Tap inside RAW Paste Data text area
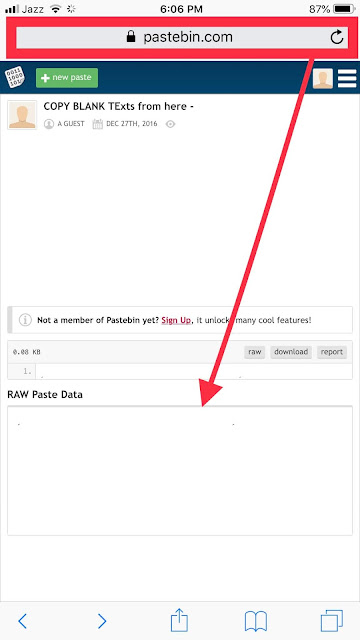360x640 pixels. (180, 471)
